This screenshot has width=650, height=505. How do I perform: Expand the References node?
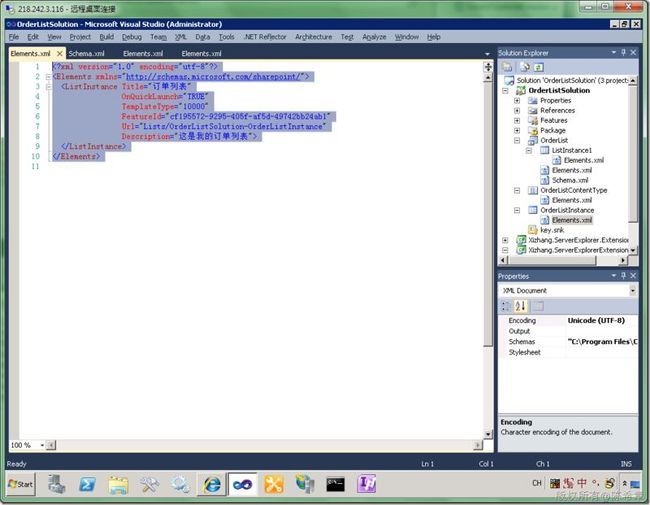pos(517,110)
